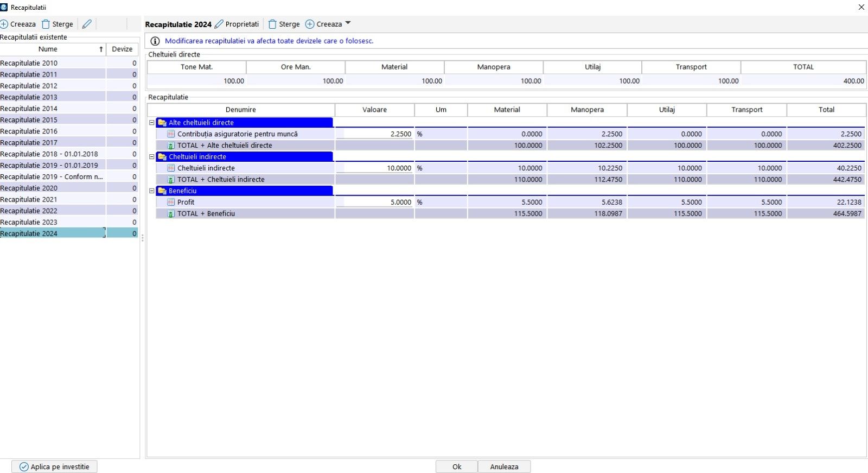This screenshot has width=868, height=473.
Task: Collapse the Alte cheltuieli directe group
Action: tap(152, 123)
